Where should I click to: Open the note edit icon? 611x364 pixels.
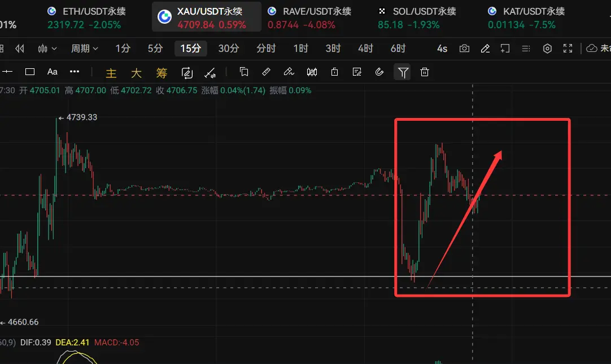click(x=357, y=72)
